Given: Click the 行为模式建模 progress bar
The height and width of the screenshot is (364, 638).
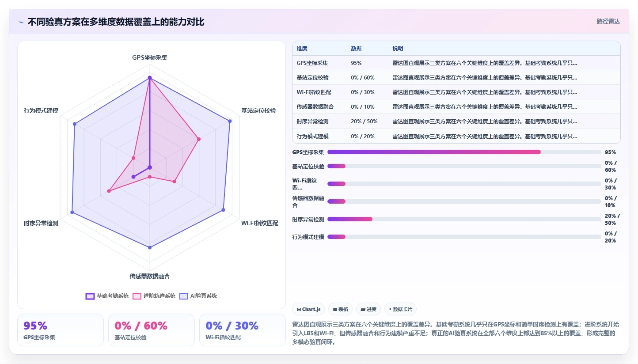Looking at the screenshot, I should coord(464,237).
